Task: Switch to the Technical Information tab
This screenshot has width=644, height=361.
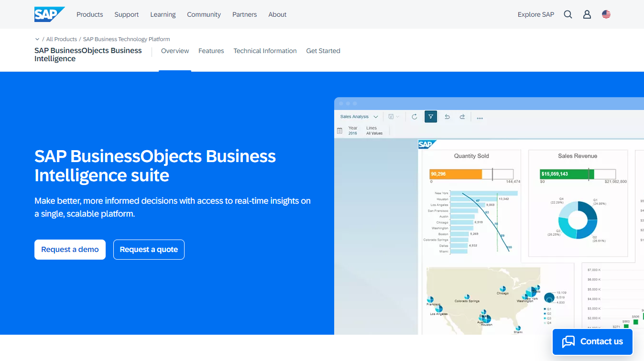Action: [x=265, y=51]
